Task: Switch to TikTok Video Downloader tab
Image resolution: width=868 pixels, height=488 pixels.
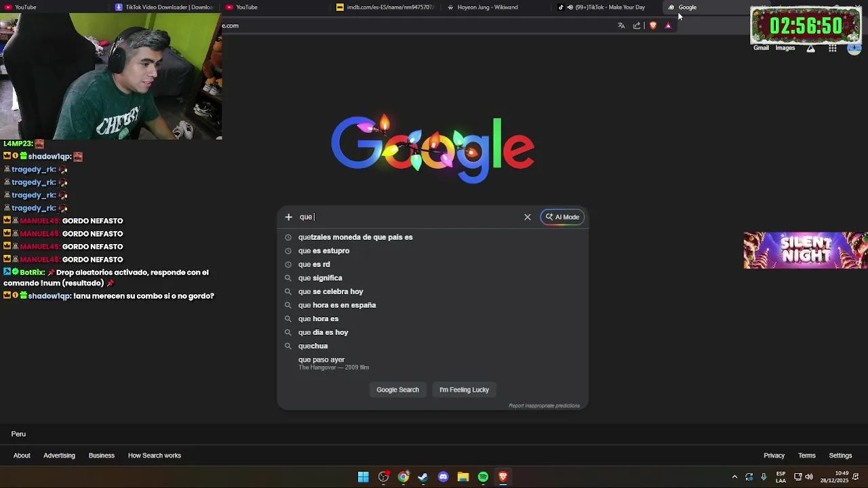Action: click(165, 7)
